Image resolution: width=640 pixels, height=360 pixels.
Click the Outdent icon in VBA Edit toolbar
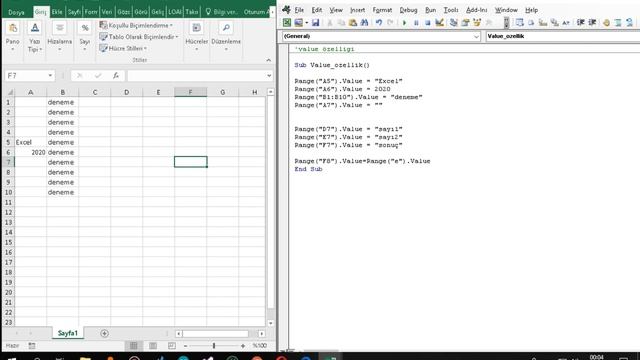click(592, 22)
